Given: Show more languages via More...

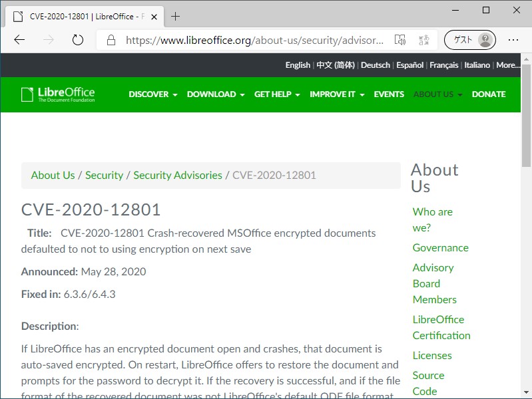Looking at the screenshot, I should pos(508,65).
